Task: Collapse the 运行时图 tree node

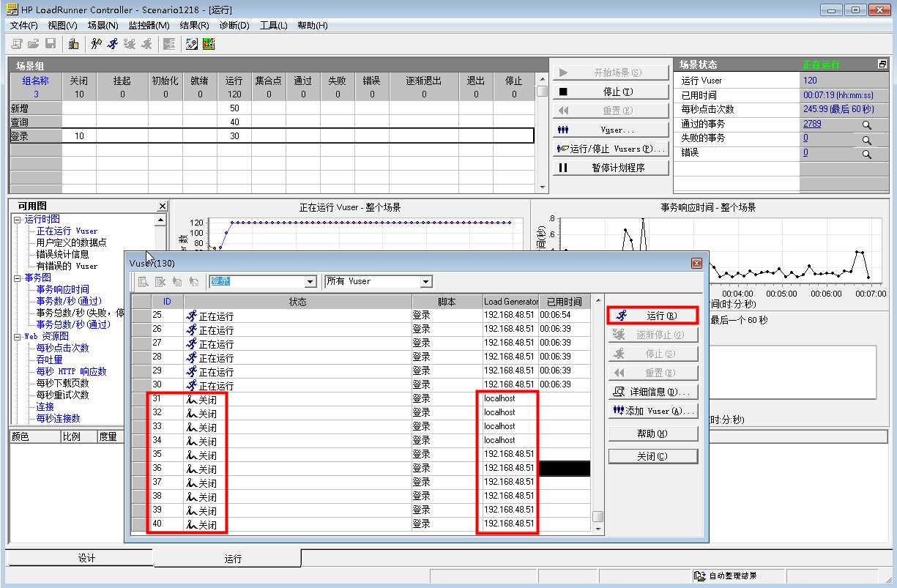Action: [x=18, y=219]
